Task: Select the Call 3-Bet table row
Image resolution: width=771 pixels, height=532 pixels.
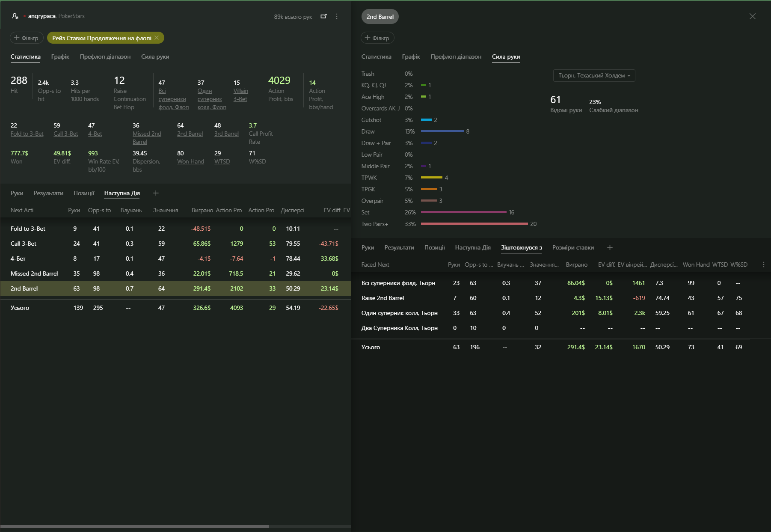Action: [175, 244]
